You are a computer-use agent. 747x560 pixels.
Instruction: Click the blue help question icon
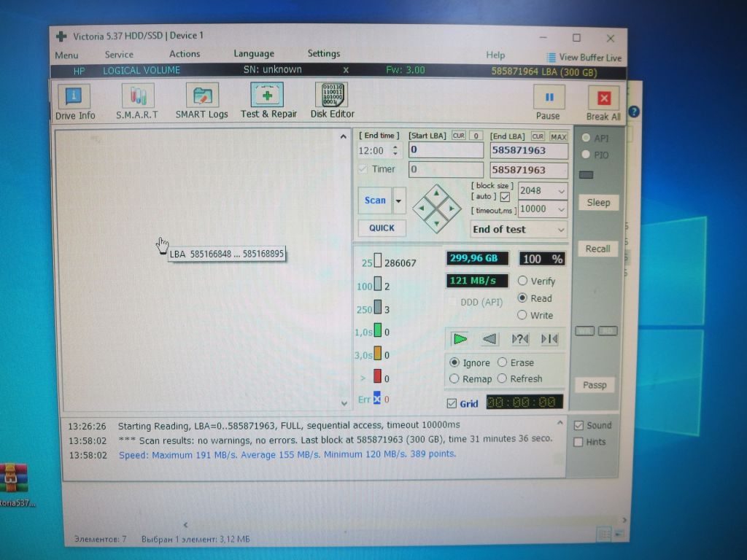coord(634,112)
